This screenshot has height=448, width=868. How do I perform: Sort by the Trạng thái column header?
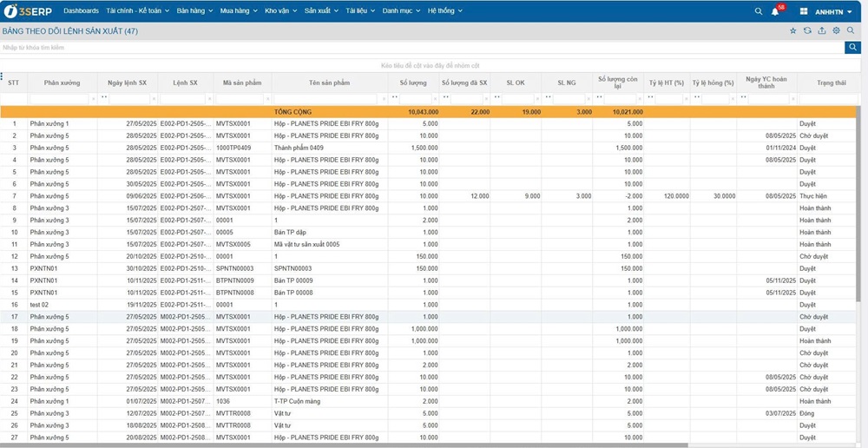(829, 82)
